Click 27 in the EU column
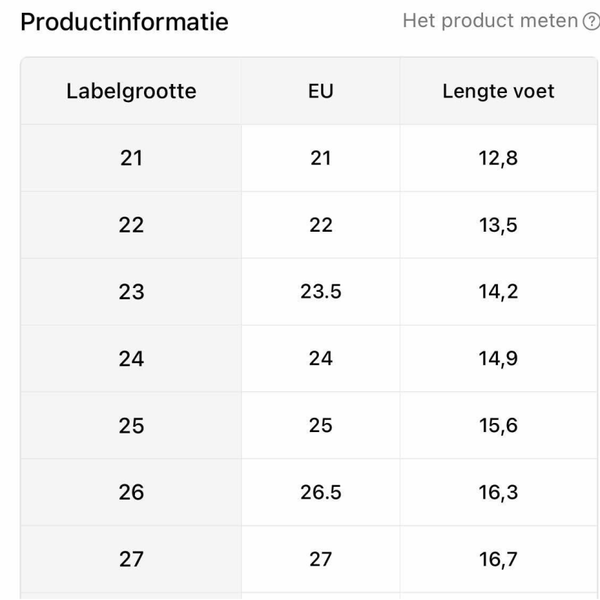Screen dimensions: 600x600 (320, 559)
